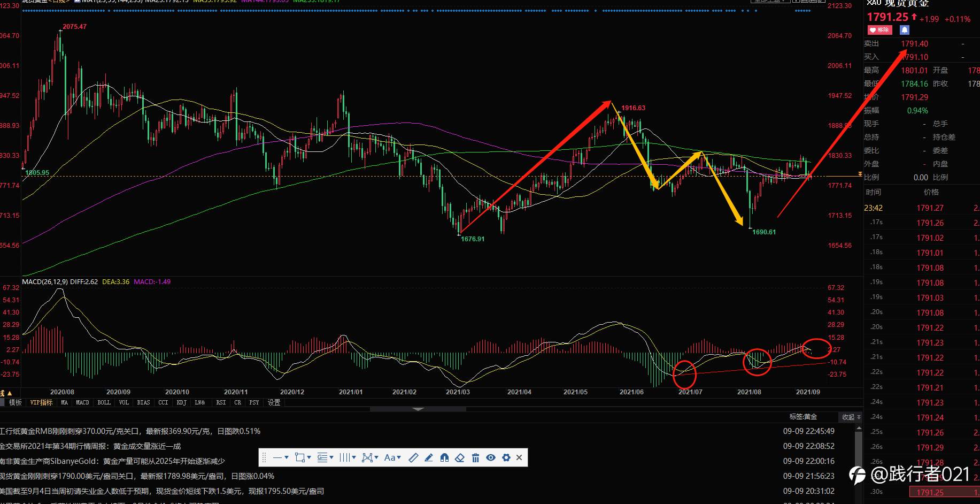Grab the drawing toolbar drag handle
The height and width of the screenshot is (504, 980).
pos(264,457)
